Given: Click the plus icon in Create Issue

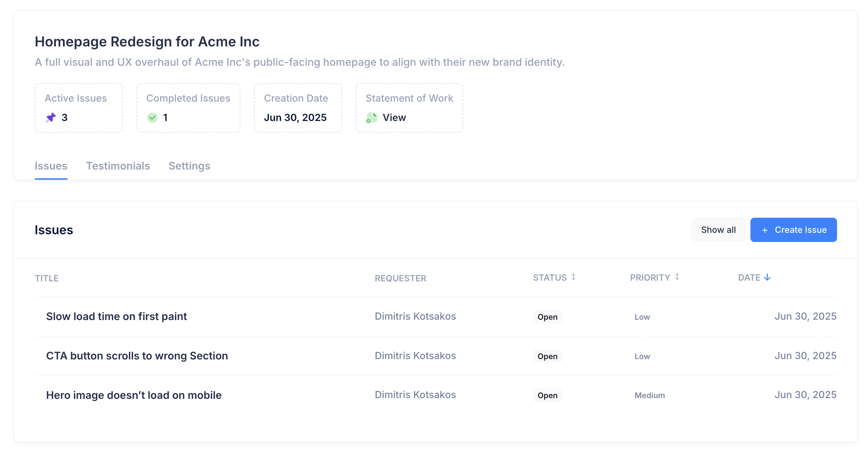Looking at the screenshot, I should tap(765, 230).
